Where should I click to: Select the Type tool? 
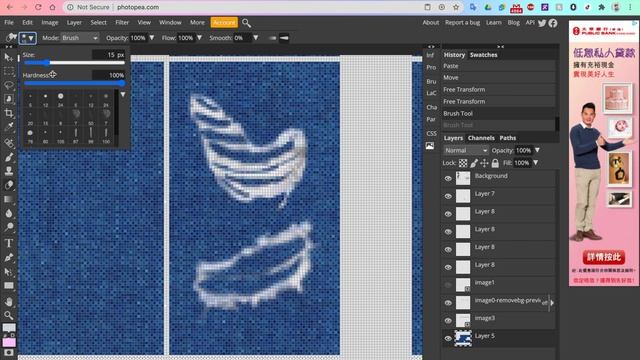click(x=9, y=243)
